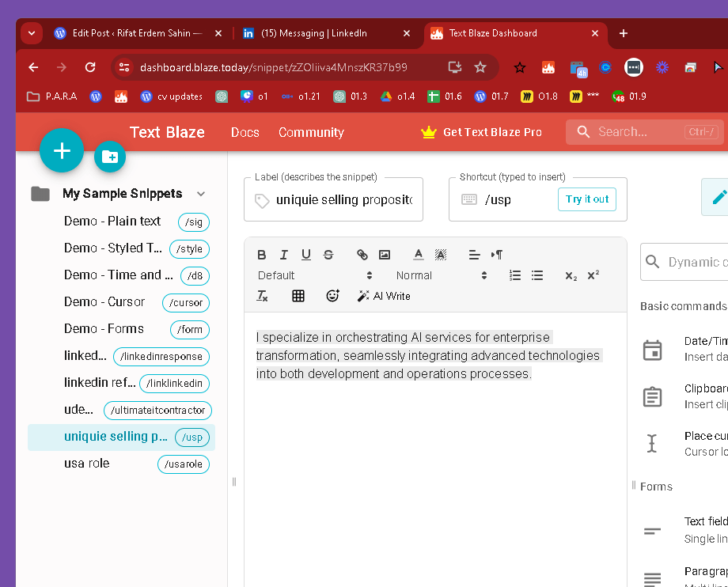Apply Strikethrough formatting
Image resolution: width=728 pixels, height=587 pixels.
328,254
